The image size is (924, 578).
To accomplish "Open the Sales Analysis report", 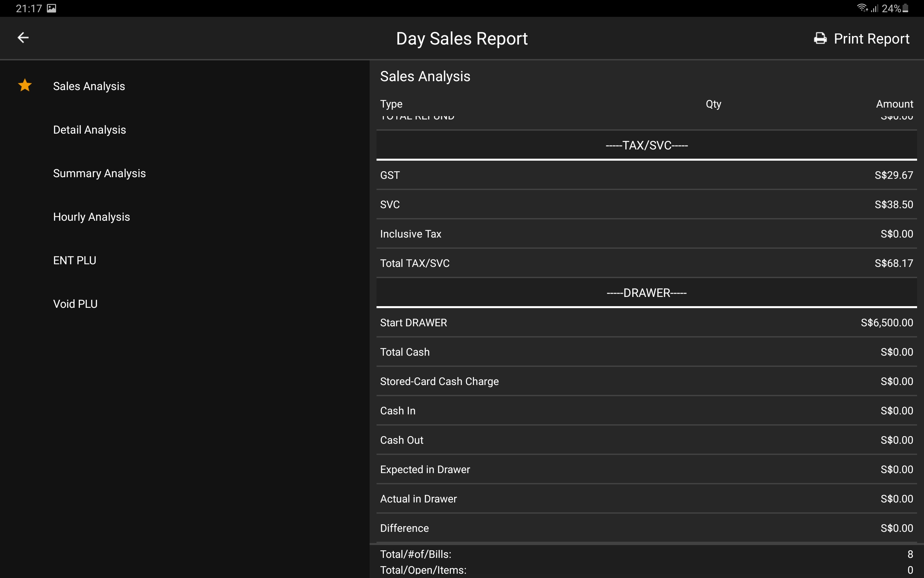I will (89, 86).
